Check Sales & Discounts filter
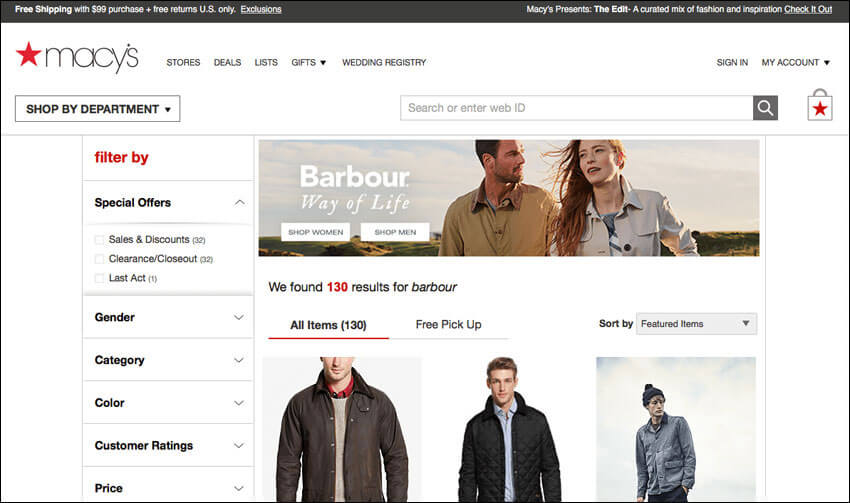 (x=99, y=240)
